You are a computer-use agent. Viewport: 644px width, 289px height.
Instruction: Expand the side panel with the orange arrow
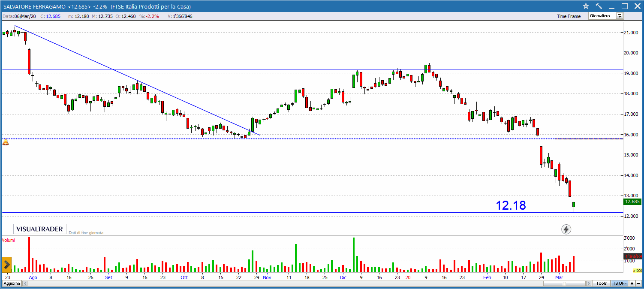pos(6,264)
